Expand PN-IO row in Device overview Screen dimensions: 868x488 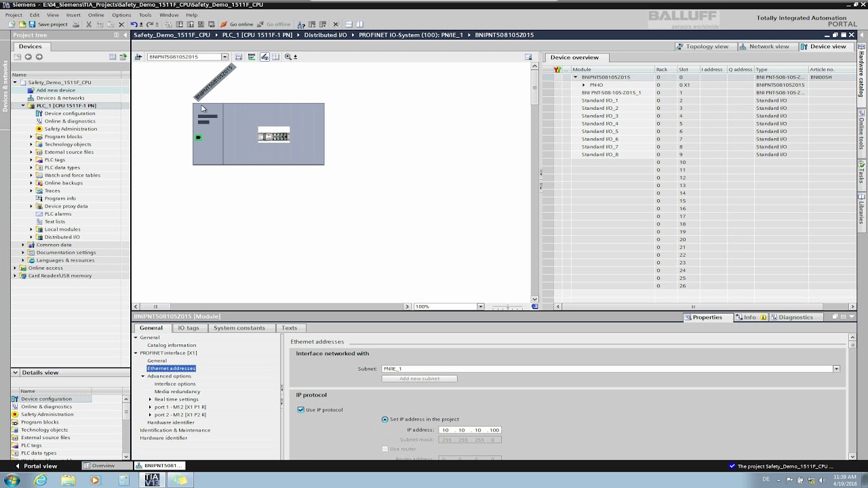click(584, 85)
